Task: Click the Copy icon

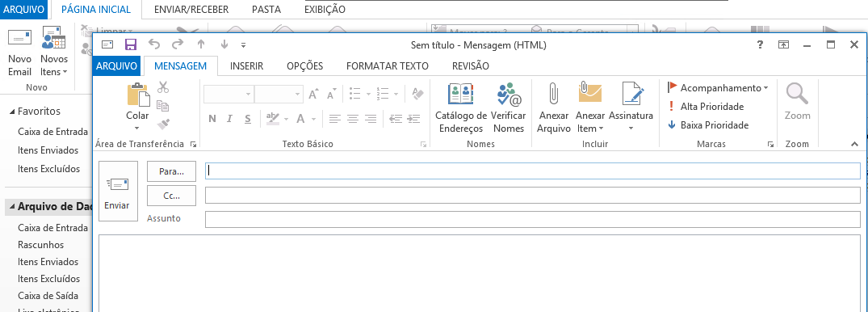Action: 163,105
